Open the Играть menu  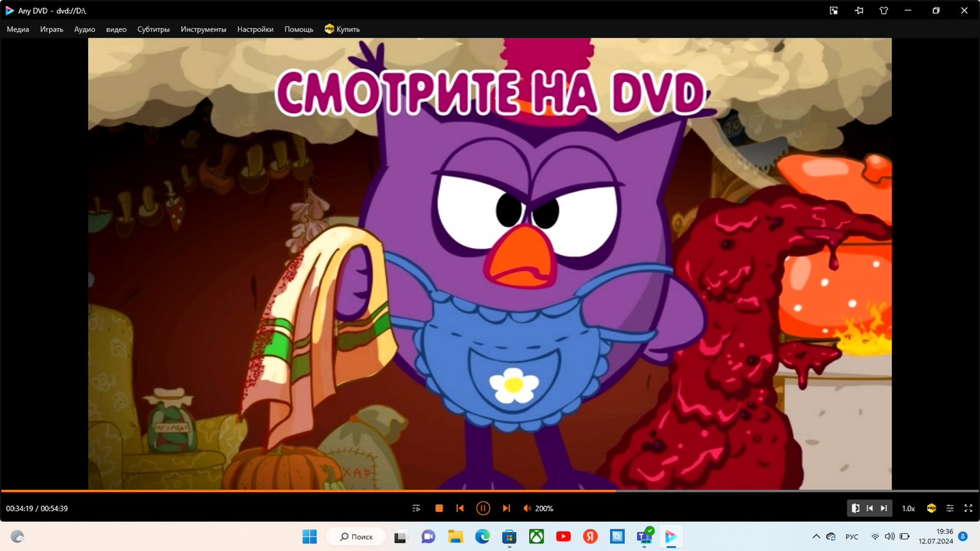pos(52,29)
